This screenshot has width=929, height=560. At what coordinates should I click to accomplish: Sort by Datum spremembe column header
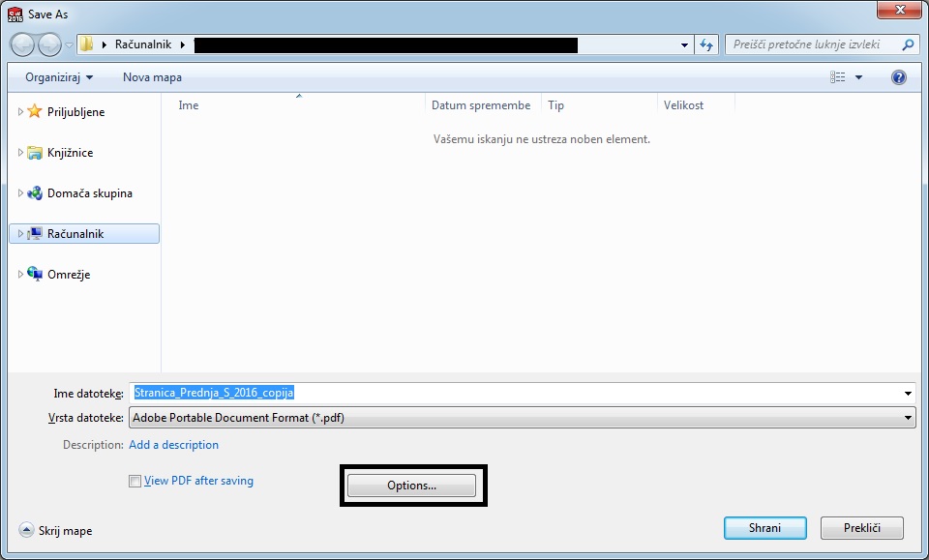(481, 105)
